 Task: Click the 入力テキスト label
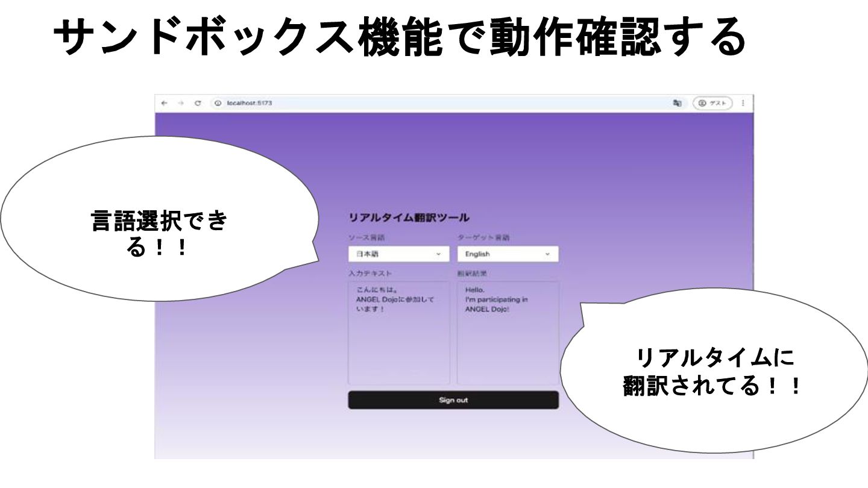[x=370, y=273]
